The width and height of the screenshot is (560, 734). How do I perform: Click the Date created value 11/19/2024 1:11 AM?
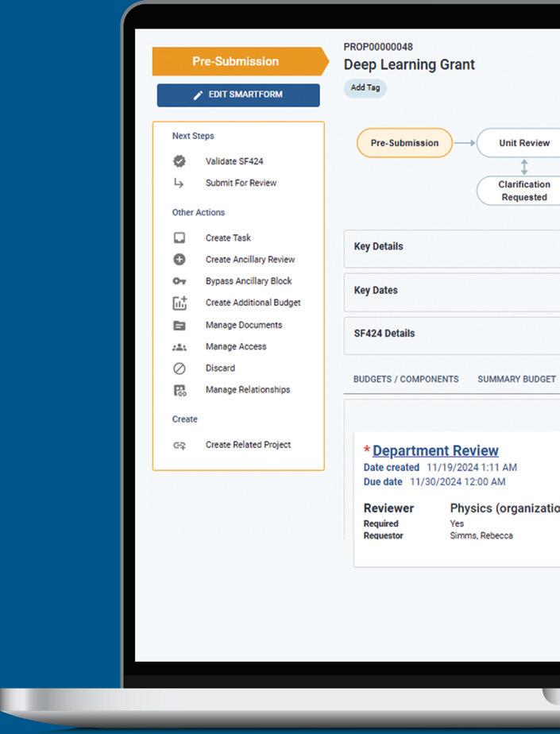click(x=472, y=467)
